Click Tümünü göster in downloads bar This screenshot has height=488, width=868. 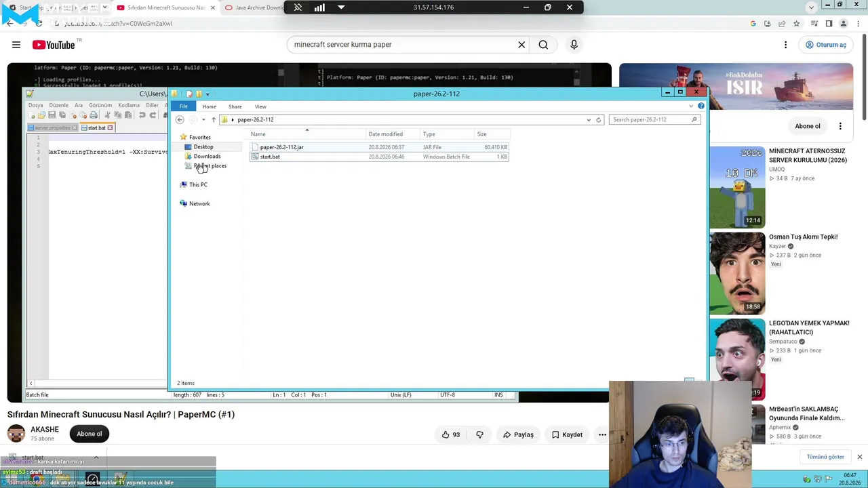tap(825, 457)
